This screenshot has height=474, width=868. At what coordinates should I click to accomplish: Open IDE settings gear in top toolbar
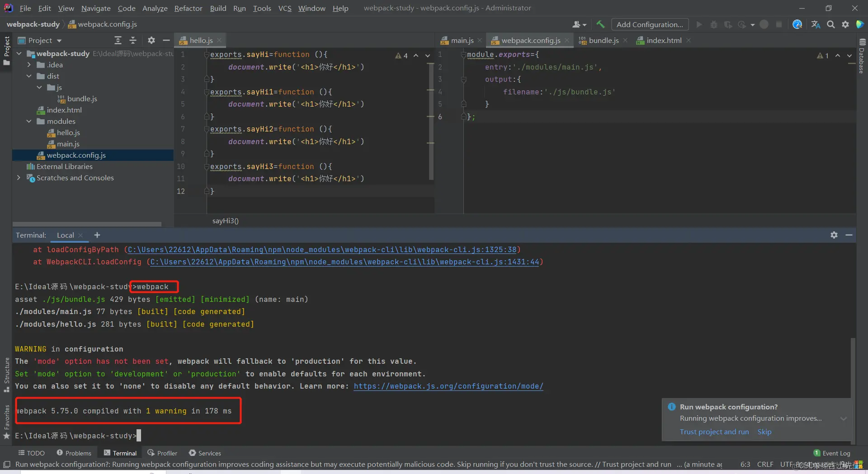pos(845,24)
